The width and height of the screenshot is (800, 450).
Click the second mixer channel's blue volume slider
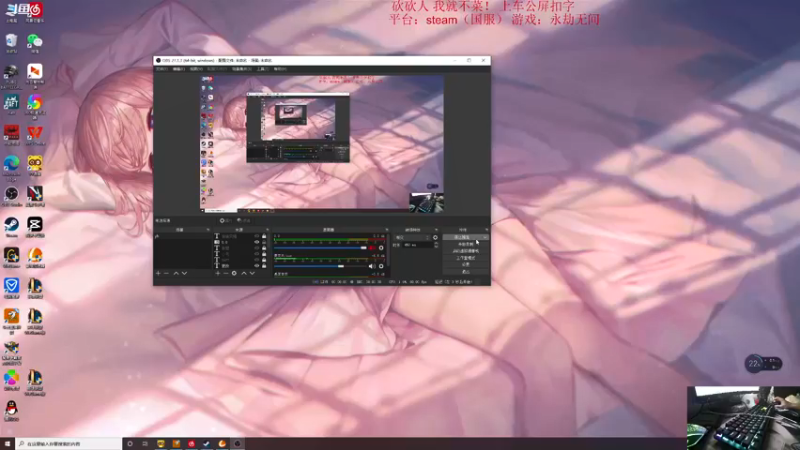320,266
